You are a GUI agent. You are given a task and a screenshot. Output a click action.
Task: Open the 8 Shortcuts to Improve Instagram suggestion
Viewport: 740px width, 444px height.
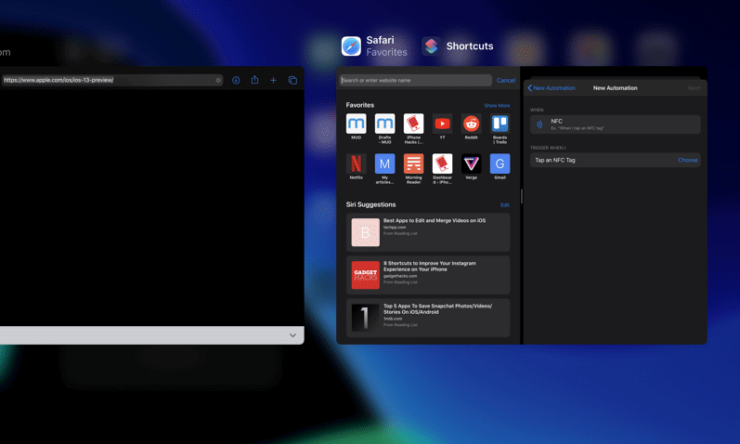428,275
